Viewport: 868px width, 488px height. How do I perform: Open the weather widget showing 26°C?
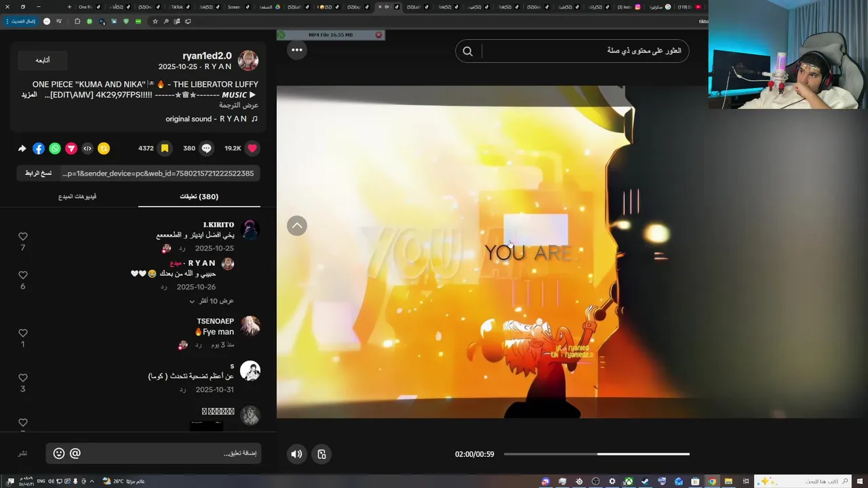(x=123, y=481)
